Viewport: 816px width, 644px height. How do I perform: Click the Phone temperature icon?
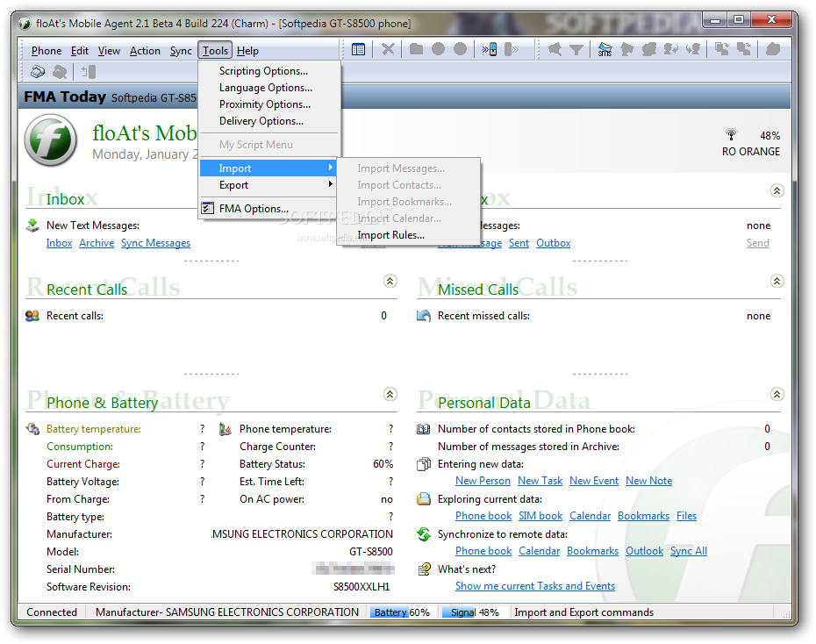(x=225, y=429)
